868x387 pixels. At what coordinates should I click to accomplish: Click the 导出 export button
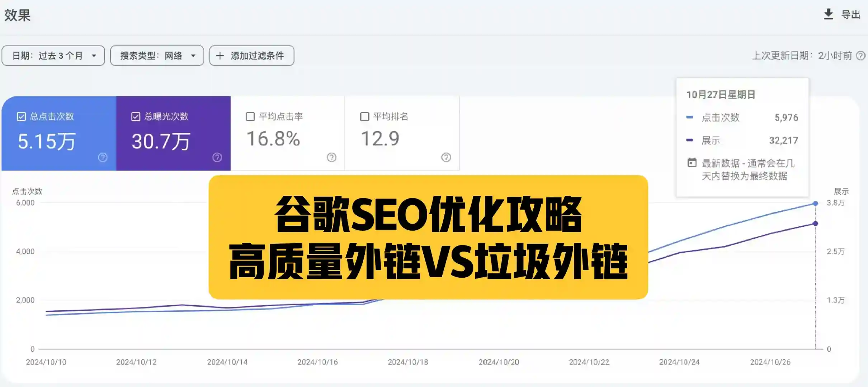(x=851, y=14)
